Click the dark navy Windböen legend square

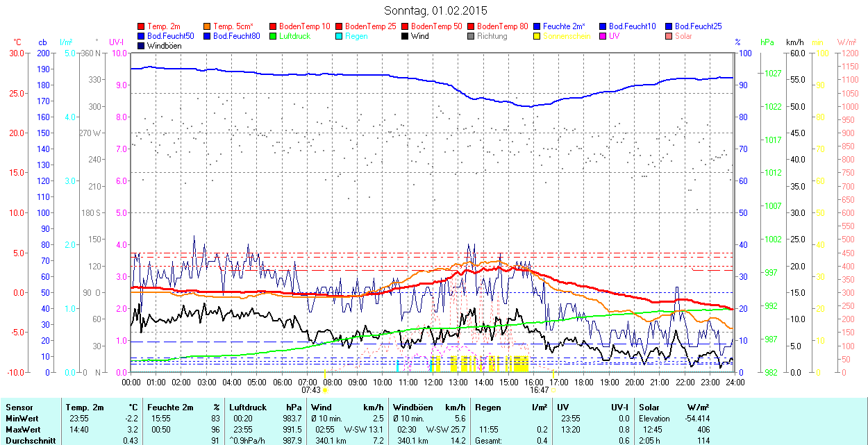pyautogui.click(x=142, y=46)
